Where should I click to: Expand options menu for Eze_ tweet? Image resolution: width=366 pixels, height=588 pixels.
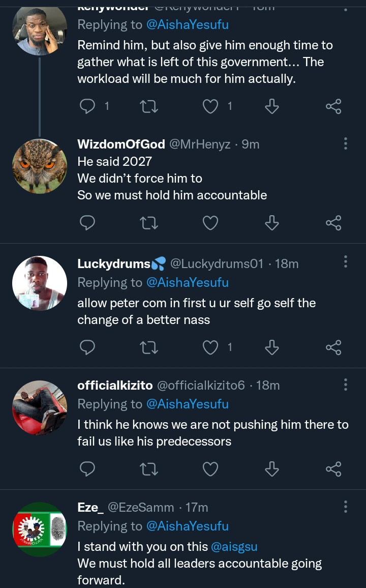346,507
